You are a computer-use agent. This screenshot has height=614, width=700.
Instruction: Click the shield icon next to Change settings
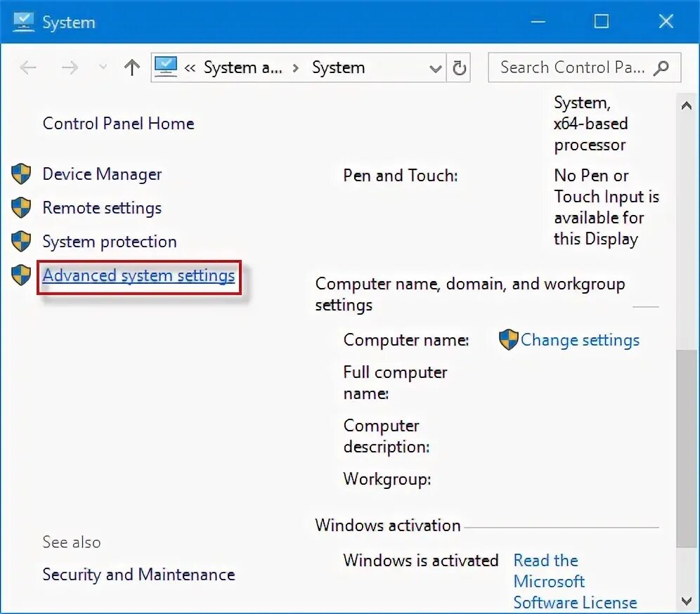click(x=508, y=339)
